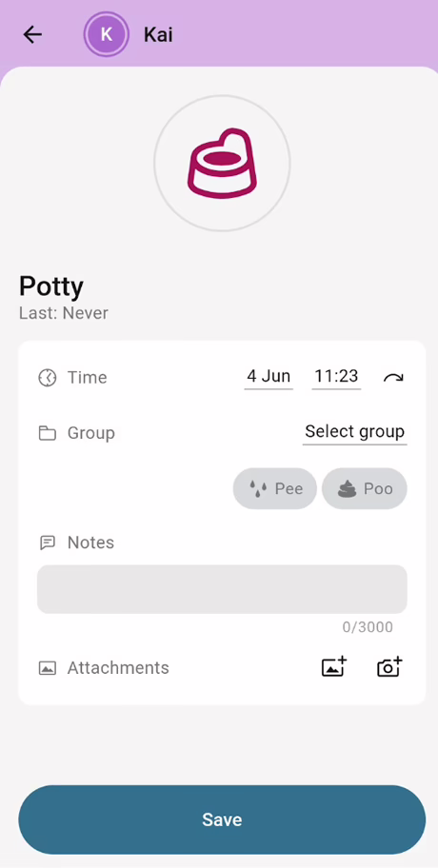The width and height of the screenshot is (438, 868).
Task: Tap Kai's profile avatar
Action: [x=107, y=35]
